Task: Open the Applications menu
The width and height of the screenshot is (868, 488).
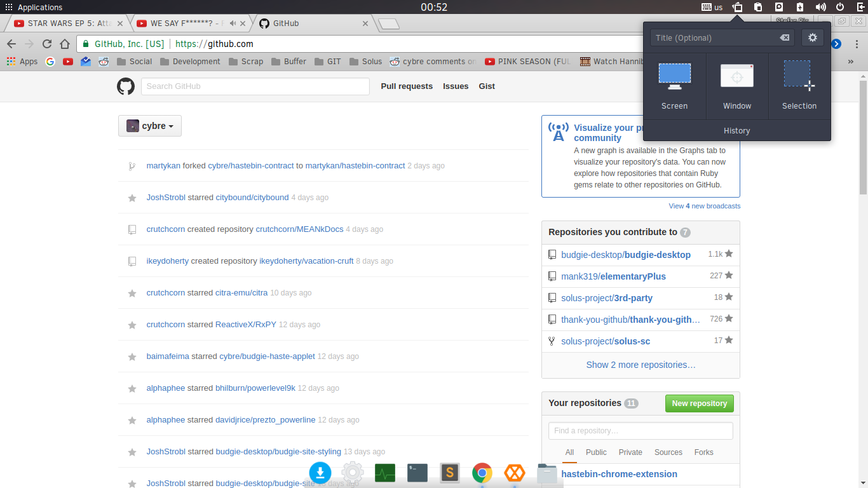Action: click(x=34, y=7)
